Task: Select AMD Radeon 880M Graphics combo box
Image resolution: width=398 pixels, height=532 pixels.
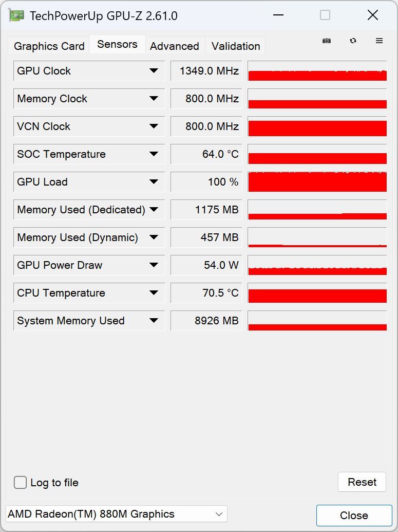Action: coord(116,514)
